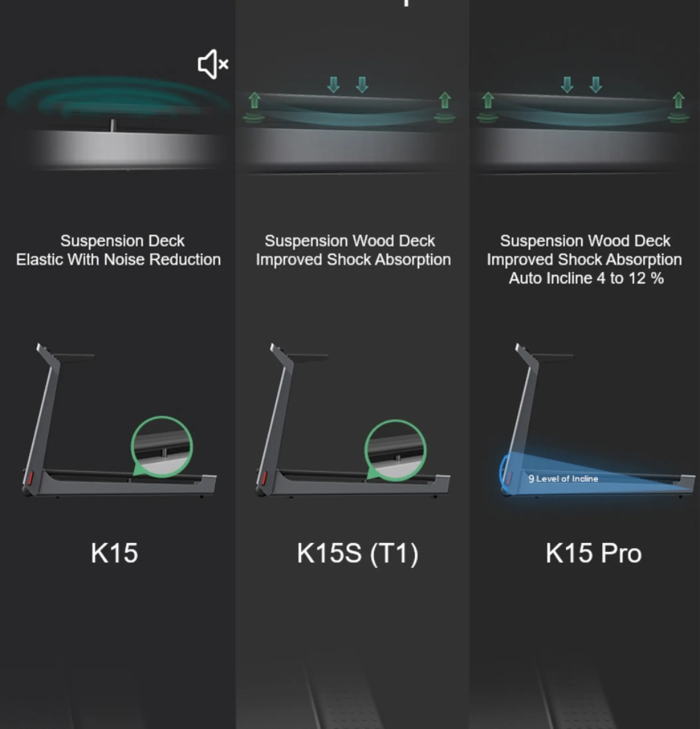Viewport: 700px width, 729px height.
Task: Click the right up arrow on K15 Pro deck
Action: click(x=678, y=100)
